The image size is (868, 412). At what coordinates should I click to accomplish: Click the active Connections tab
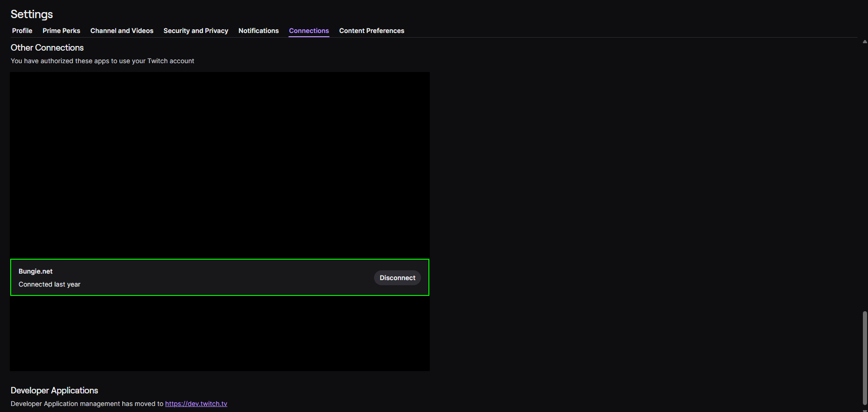pyautogui.click(x=309, y=31)
